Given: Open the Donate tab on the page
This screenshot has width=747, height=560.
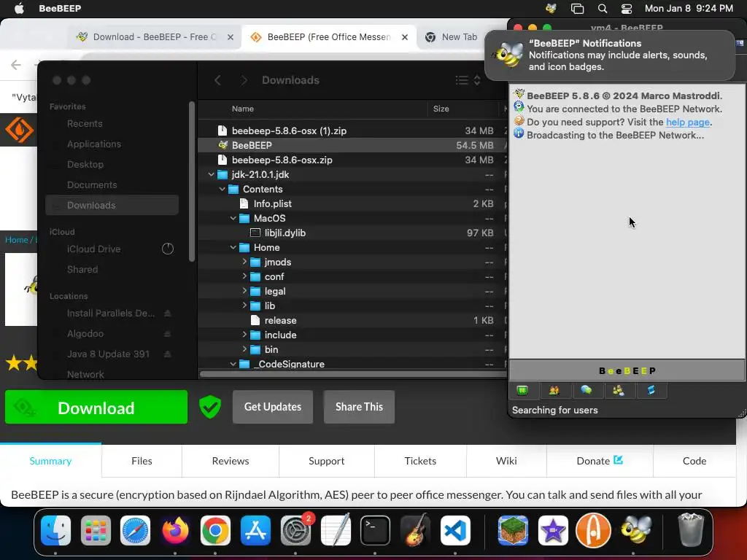Looking at the screenshot, I should click(x=600, y=461).
